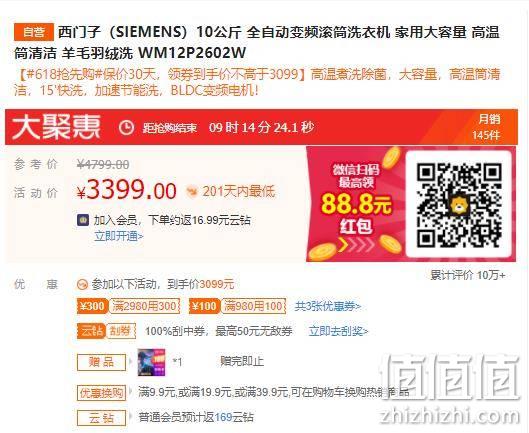529x433 pixels.
Task: Click the 赠品 gift label
Action: coord(102,362)
